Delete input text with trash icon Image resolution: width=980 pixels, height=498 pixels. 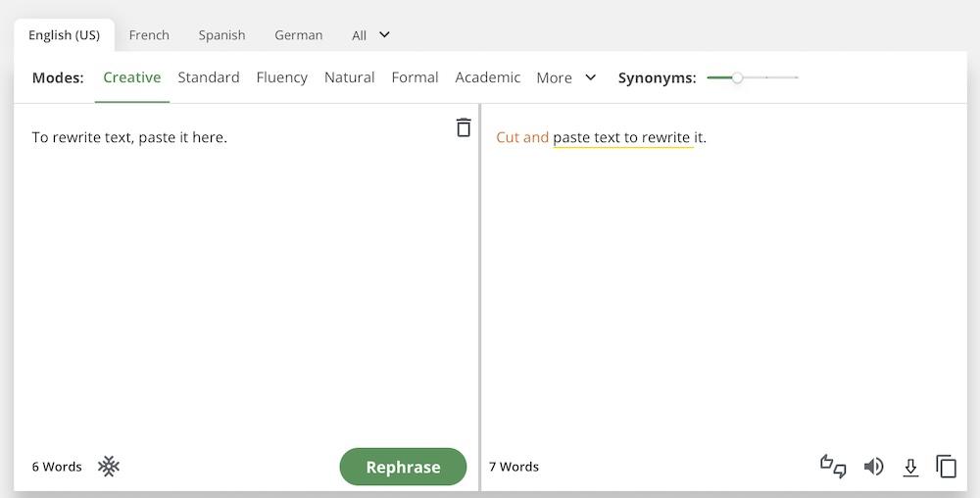pos(464,127)
